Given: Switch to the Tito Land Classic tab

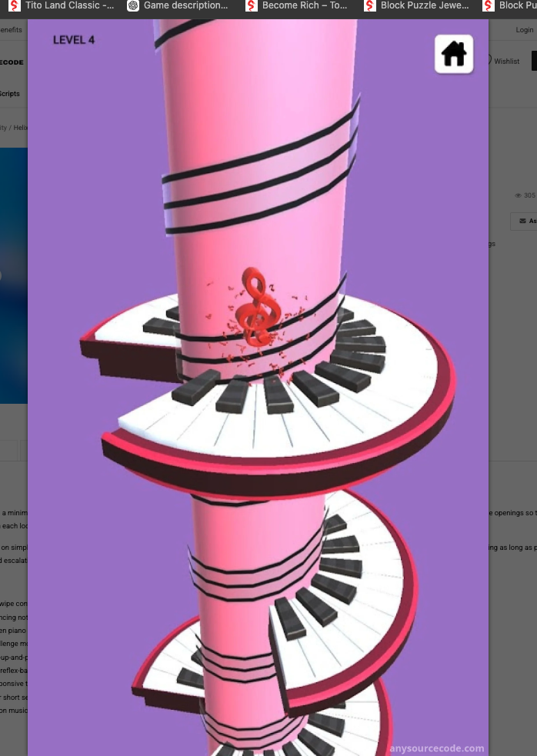Looking at the screenshot, I should pos(64,6).
